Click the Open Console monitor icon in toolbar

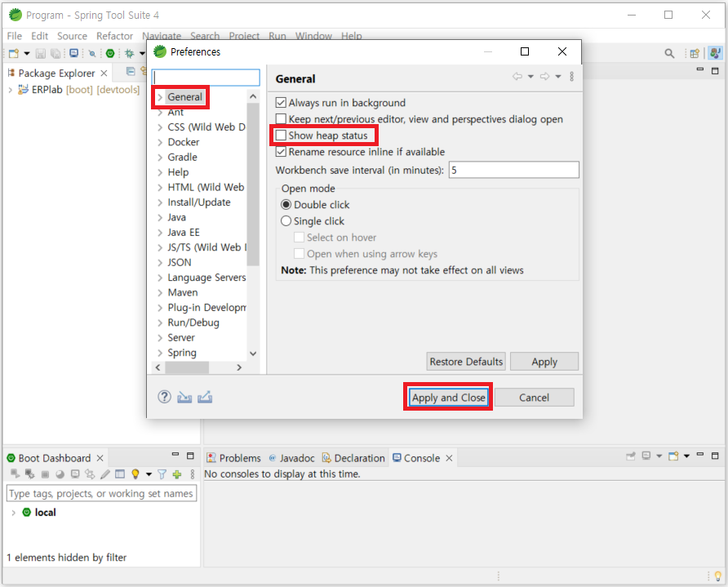pos(73,53)
